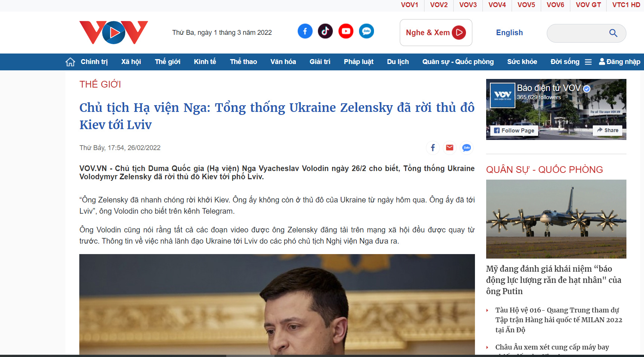Screen dimensions: 644x357
Task: Select VOV3 channel link at top
Action: (x=468, y=5)
